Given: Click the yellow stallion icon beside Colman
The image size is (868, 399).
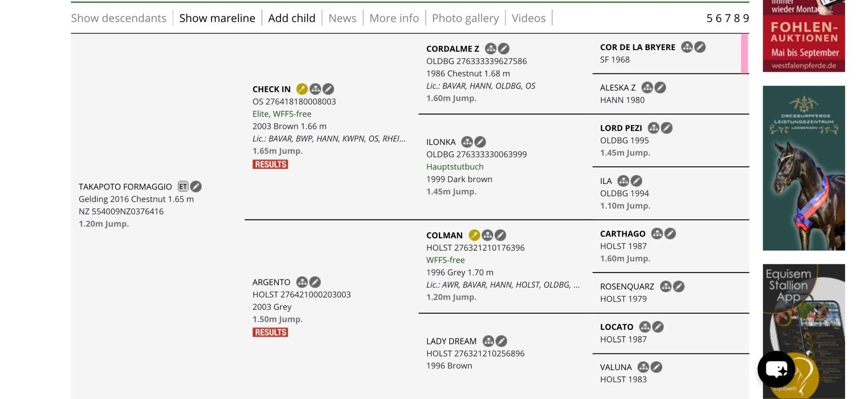Looking at the screenshot, I should coord(474,235).
